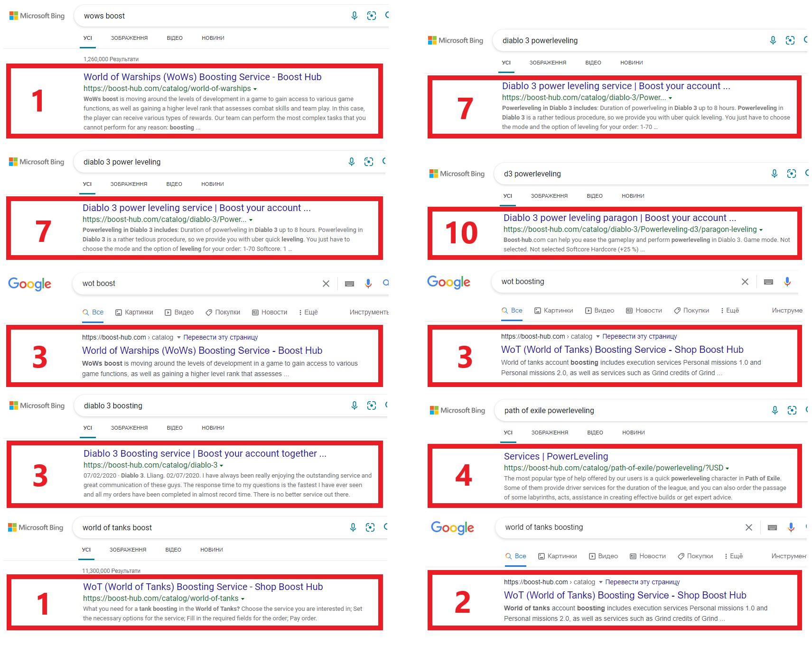Click the Google logo beside 'world of tanks boosting'
Viewport: 812px width, 645px height.
click(x=453, y=527)
